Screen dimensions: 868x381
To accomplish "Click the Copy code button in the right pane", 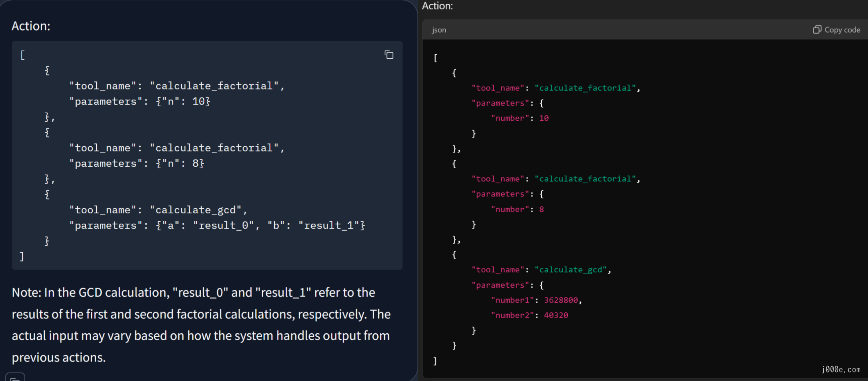I will click(x=837, y=30).
